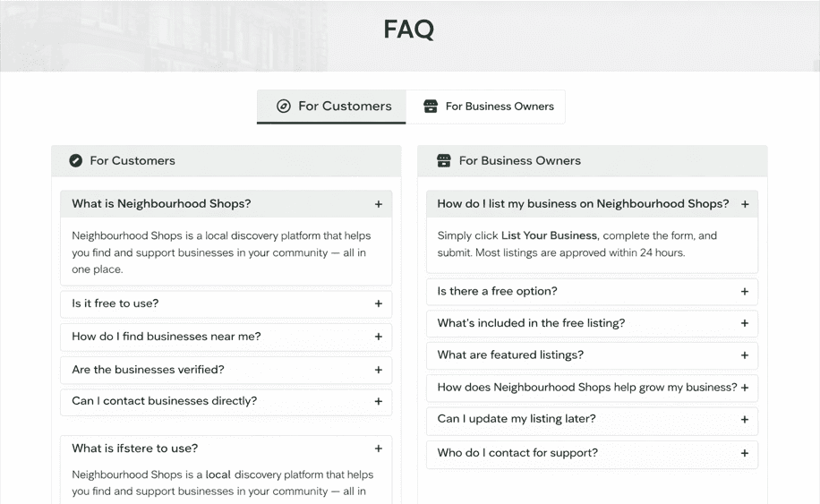Collapse 'What is Neighbourhood Shops?' question
Image resolution: width=820 pixels, height=504 pixels.
pyautogui.click(x=226, y=204)
